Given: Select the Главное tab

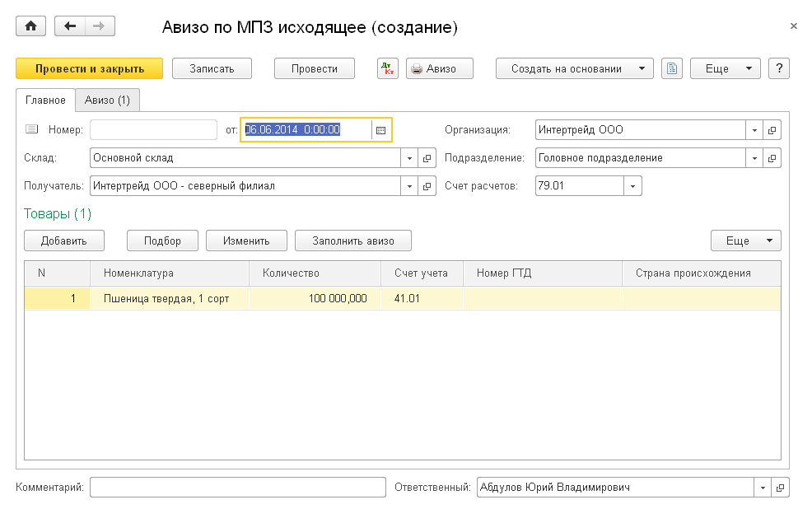Looking at the screenshot, I should pyautogui.click(x=46, y=100).
